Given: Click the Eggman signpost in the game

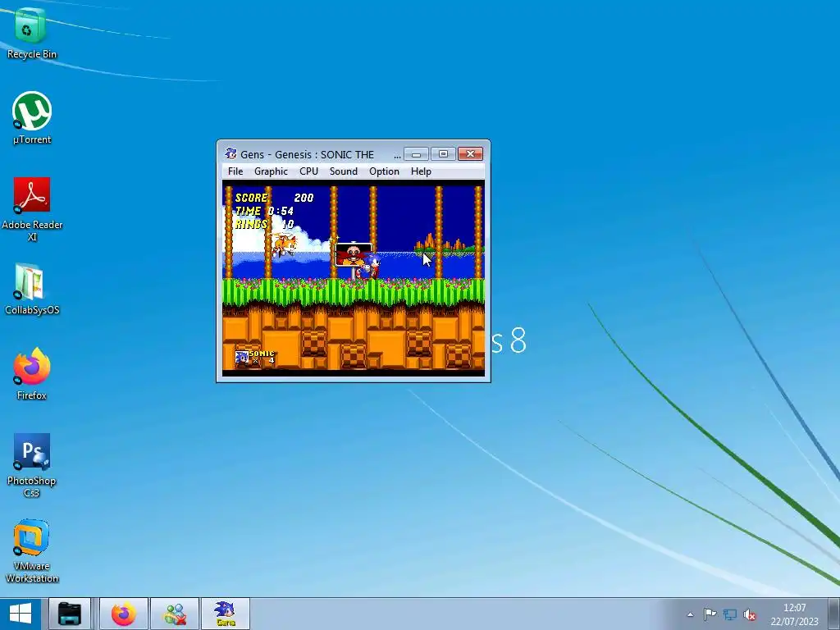Looking at the screenshot, I should point(353,254).
